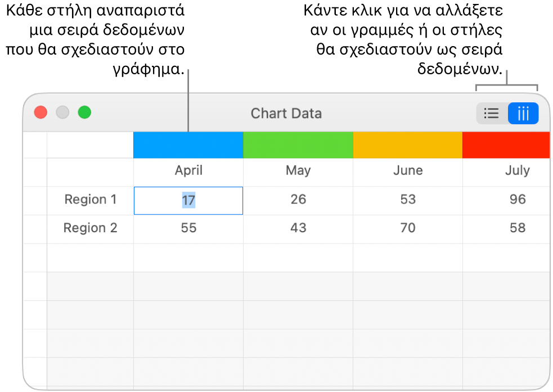Select the April column header cell

pos(188,171)
